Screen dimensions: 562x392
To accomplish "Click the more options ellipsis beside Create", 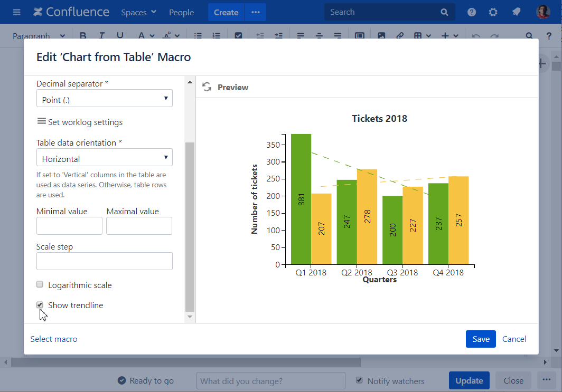I will (x=256, y=12).
